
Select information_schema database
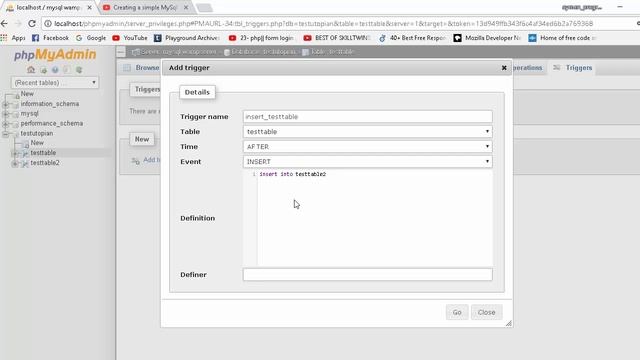(50, 104)
